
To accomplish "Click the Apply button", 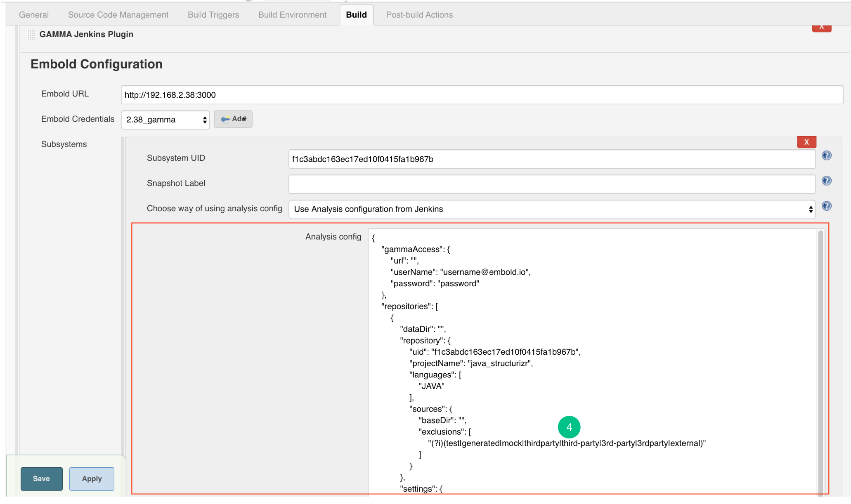I will pos(92,479).
